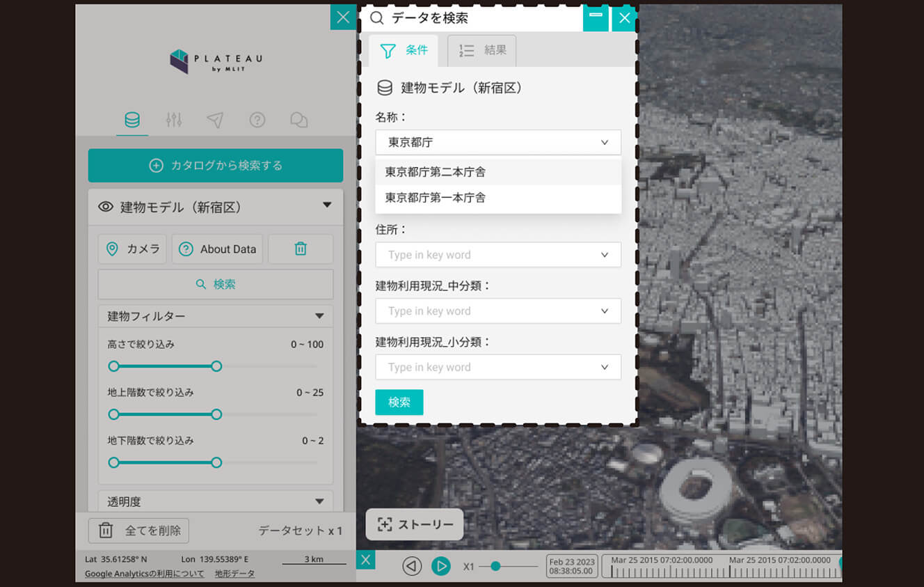924x587 pixels.
Task: Click the 建物利用現況_中分類 input field
Action: coord(498,311)
